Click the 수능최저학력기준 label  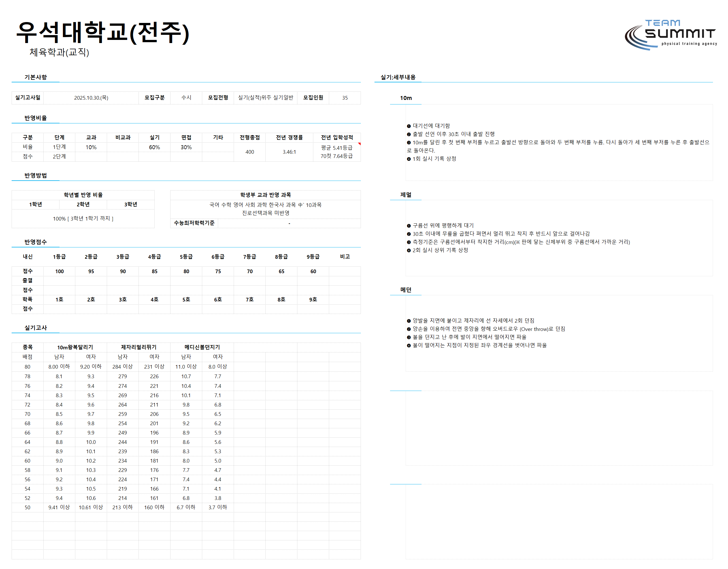coord(194,223)
